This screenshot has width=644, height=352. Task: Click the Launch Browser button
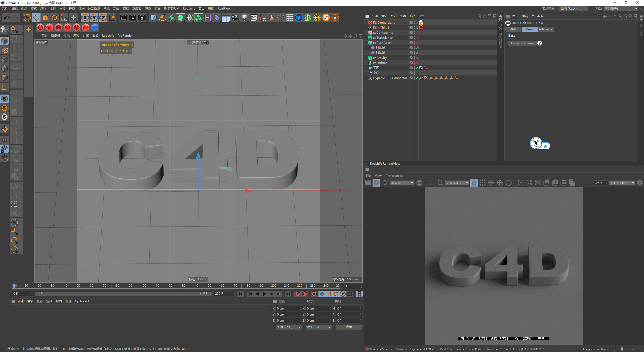point(522,43)
